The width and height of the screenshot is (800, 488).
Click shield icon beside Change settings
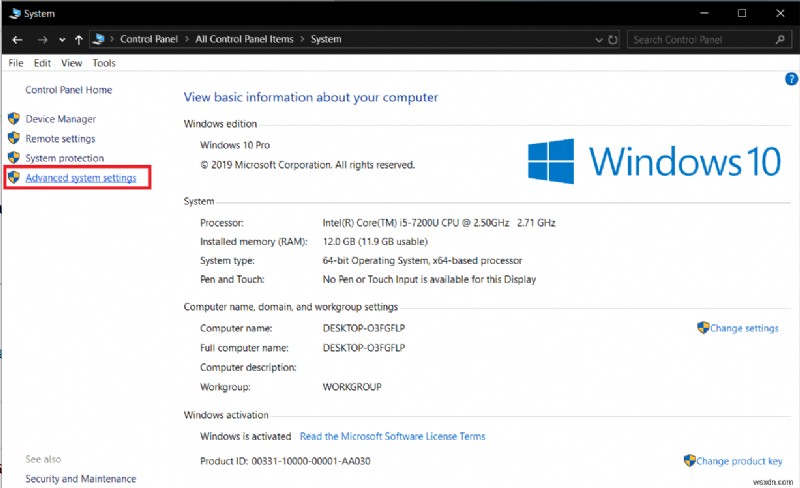point(704,327)
